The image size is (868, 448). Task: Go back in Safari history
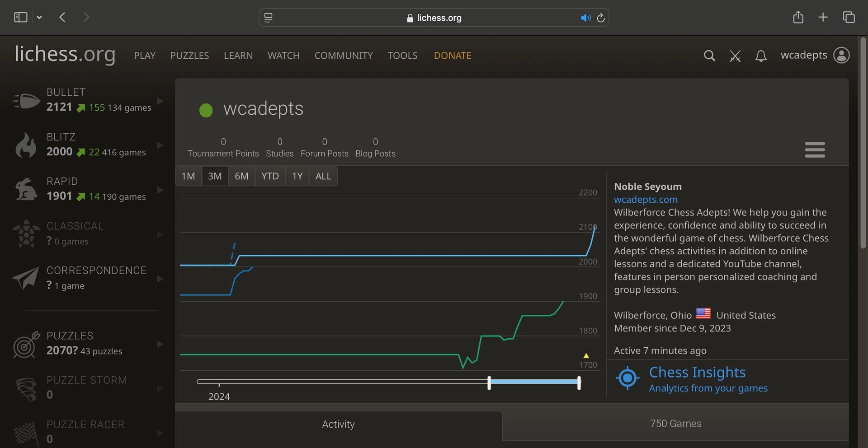click(62, 17)
